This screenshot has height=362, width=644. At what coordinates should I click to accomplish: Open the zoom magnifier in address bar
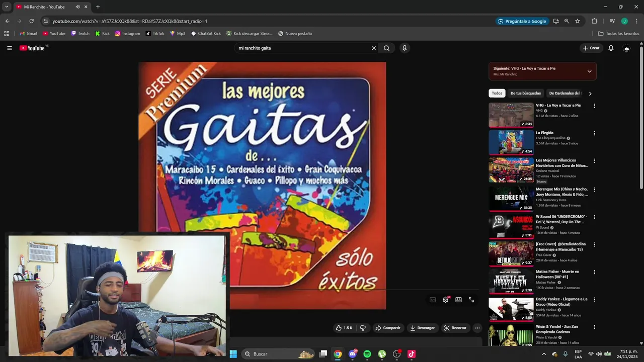pyautogui.click(x=567, y=21)
